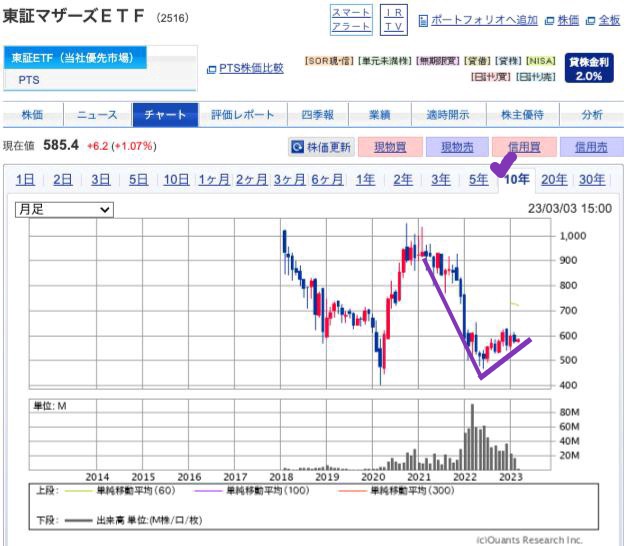
Task: Select the 5日 chart period
Action: tap(138, 180)
